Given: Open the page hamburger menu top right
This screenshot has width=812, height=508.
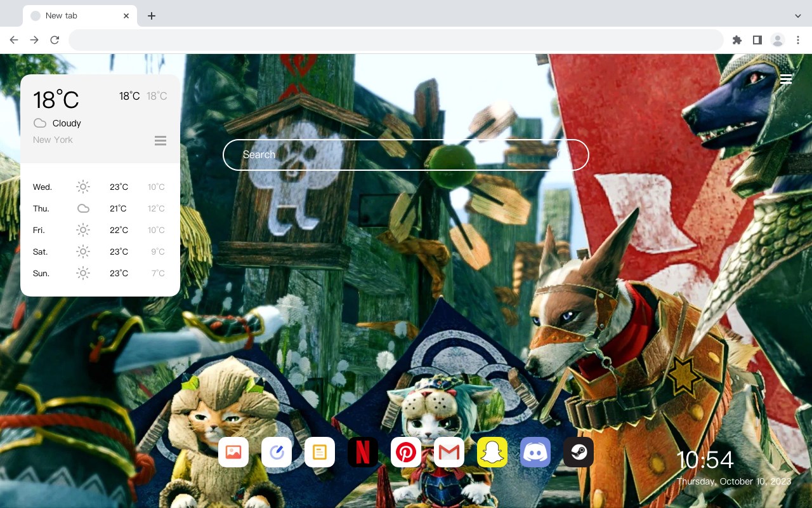Looking at the screenshot, I should (786, 79).
